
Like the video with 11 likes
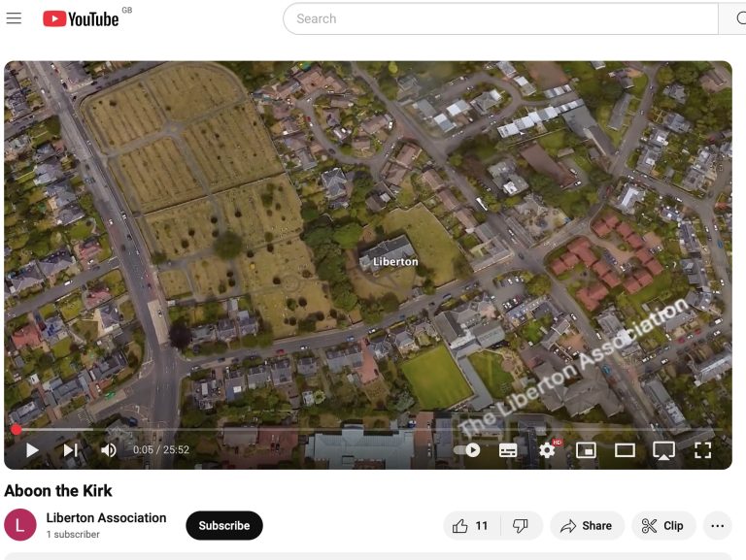(471, 526)
